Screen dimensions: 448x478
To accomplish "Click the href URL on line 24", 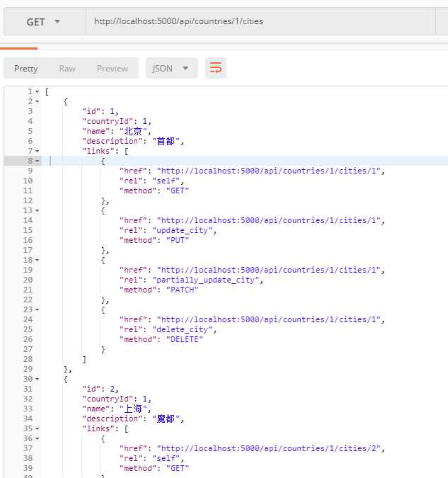I will pyautogui.click(x=269, y=319).
